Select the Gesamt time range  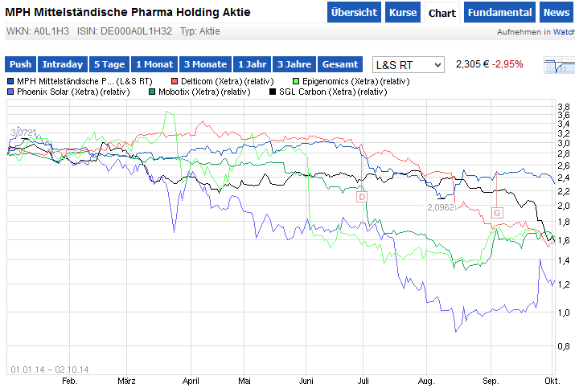[340, 64]
